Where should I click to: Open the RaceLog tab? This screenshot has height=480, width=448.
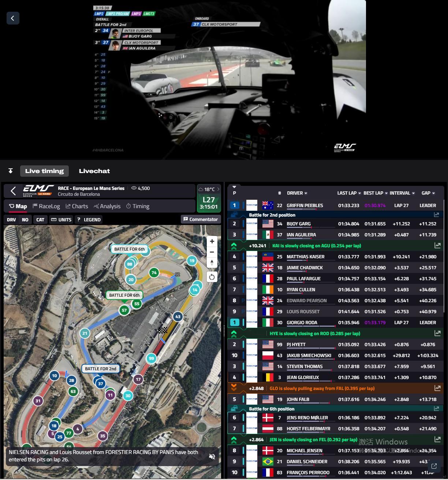pos(46,206)
